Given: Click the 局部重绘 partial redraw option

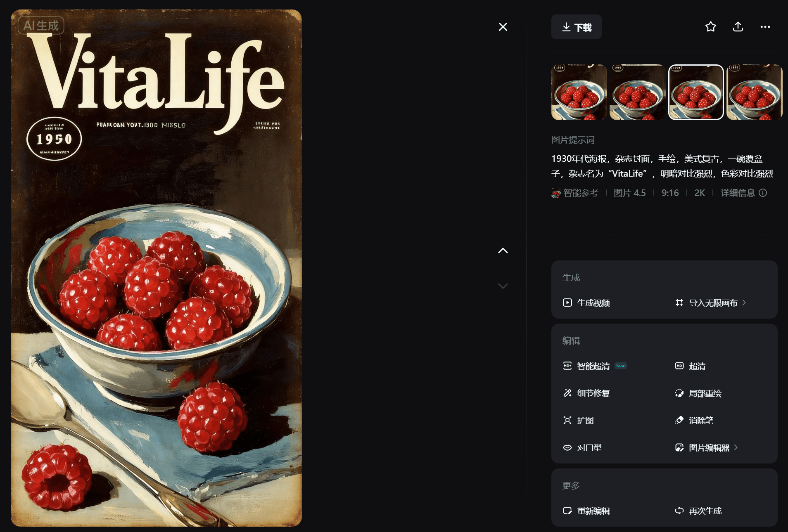Looking at the screenshot, I should (x=698, y=393).
